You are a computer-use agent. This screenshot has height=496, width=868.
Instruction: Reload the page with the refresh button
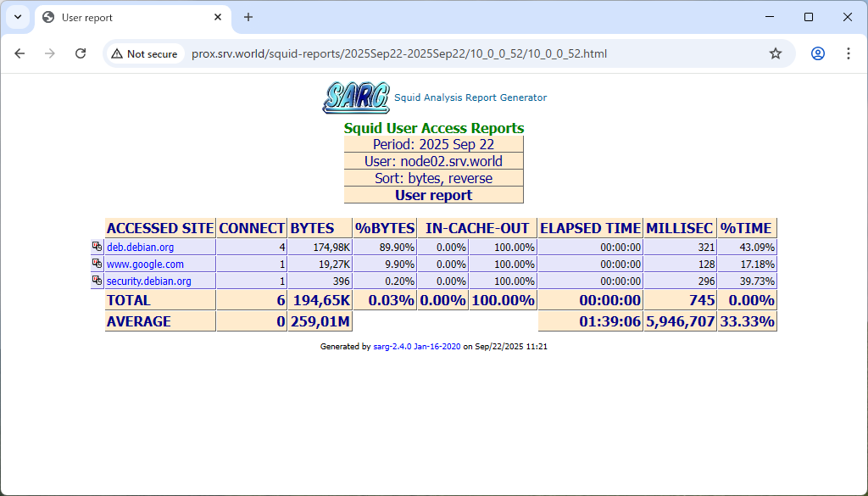pyautogui.click(x=81, y=53)
